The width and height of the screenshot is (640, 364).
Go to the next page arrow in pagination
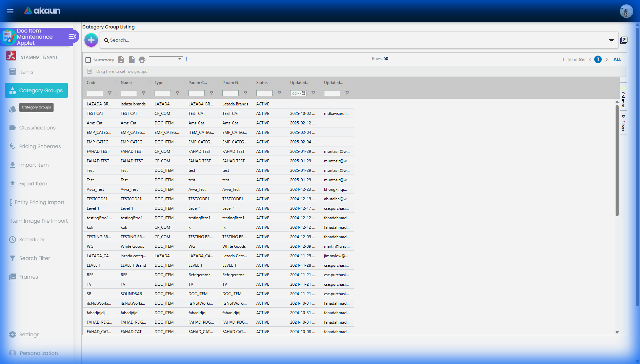pos(606,60)
